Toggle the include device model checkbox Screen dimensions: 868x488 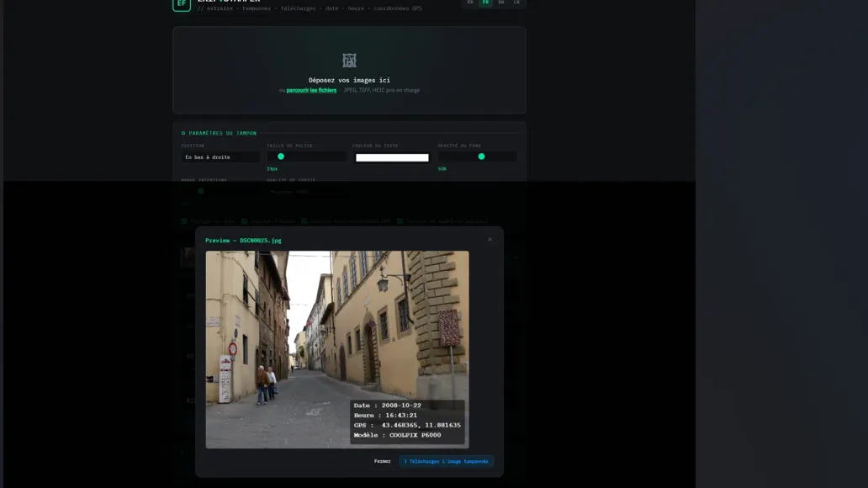coord(400,221)
